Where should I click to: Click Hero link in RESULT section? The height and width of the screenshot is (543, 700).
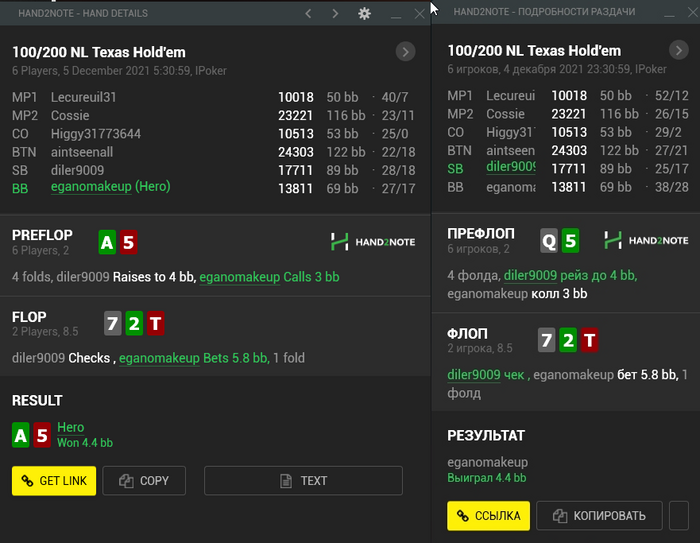pyautogui.click(x=71, y=427)
